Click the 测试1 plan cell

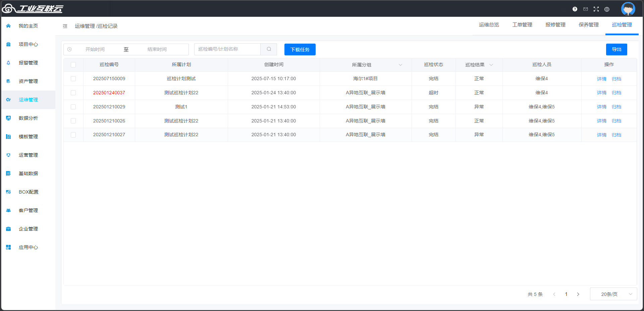[181, 107]
